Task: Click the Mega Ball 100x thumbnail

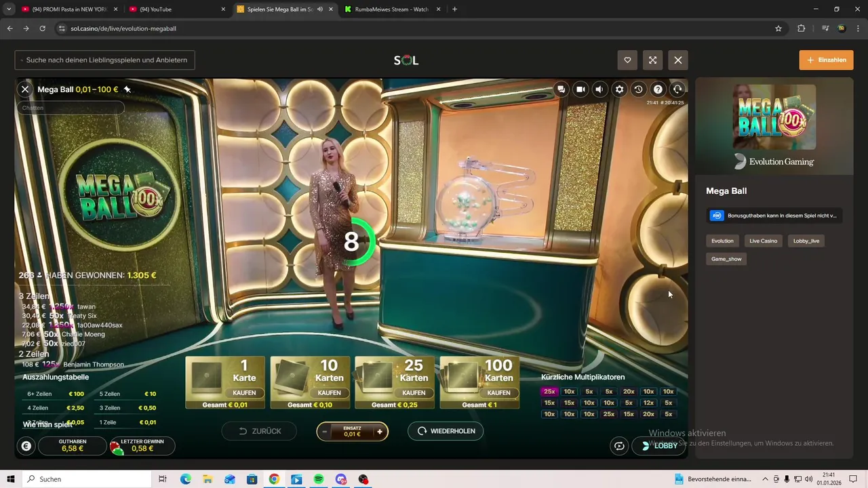Action: pyautogui.click(x=774, y=117)
